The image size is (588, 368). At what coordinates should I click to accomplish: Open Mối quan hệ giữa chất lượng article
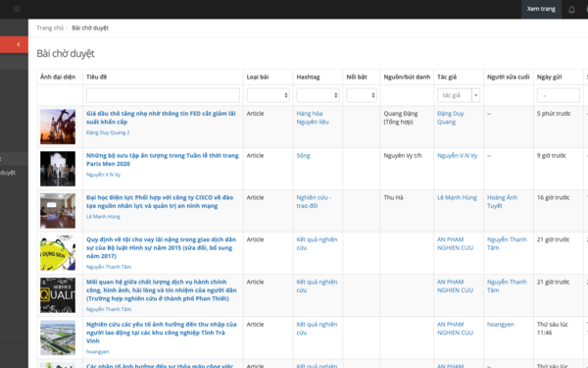[x=162, y=290]
